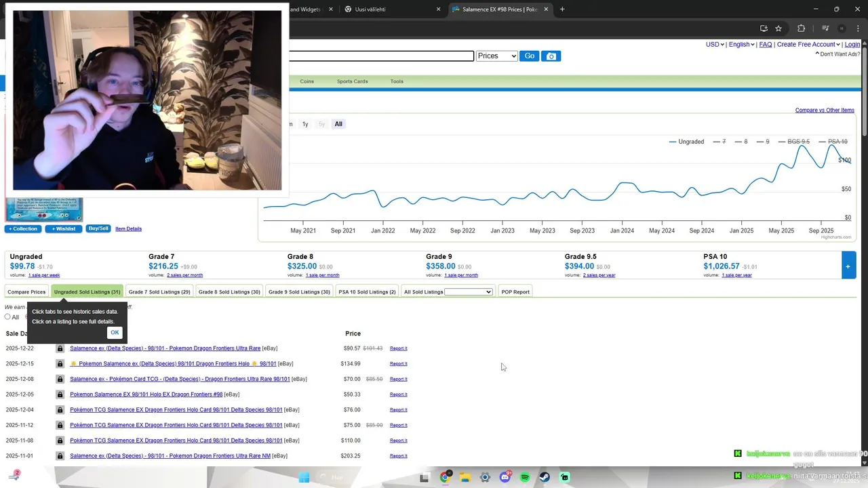Click the + Wishlist button
The height and width of the screenshot is (488, 868).
(64, 229)
